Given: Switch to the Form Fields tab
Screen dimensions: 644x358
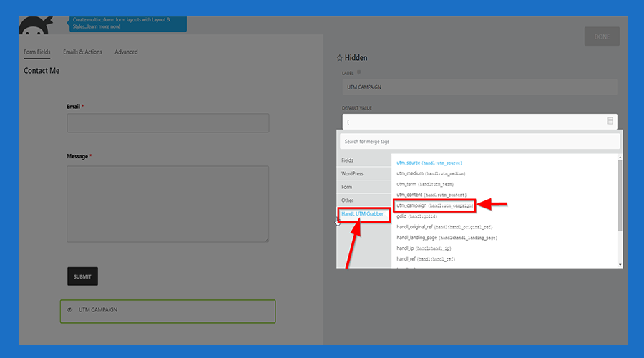Looking at the screenshot, I should [x=37, y=52].
